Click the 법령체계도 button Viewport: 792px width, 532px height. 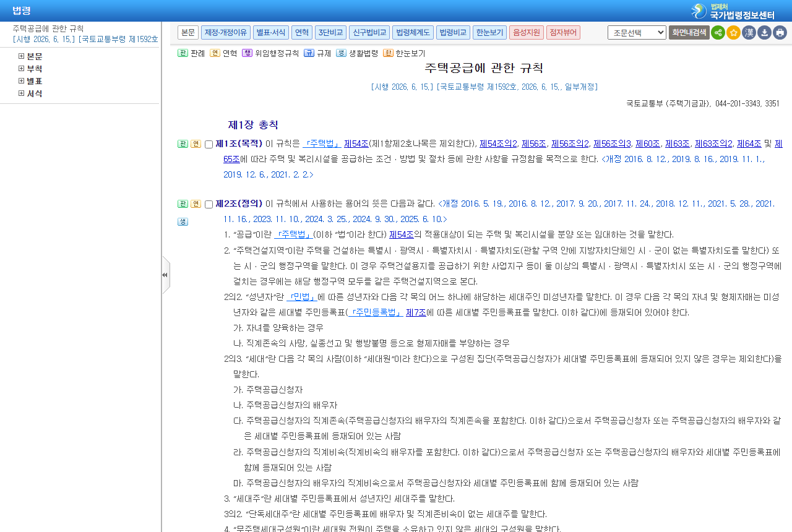pyautogui.click(x=413, y=33)
